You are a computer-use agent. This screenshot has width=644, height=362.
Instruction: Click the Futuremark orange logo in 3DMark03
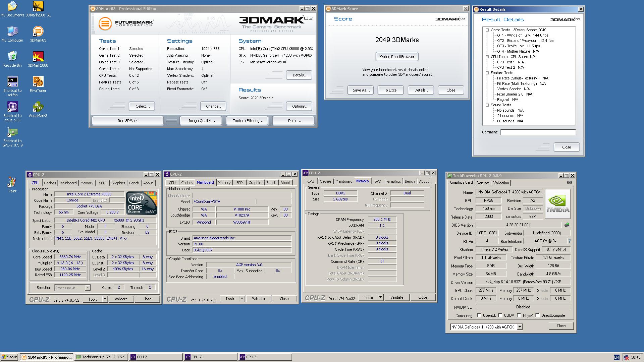pos(105,23)
